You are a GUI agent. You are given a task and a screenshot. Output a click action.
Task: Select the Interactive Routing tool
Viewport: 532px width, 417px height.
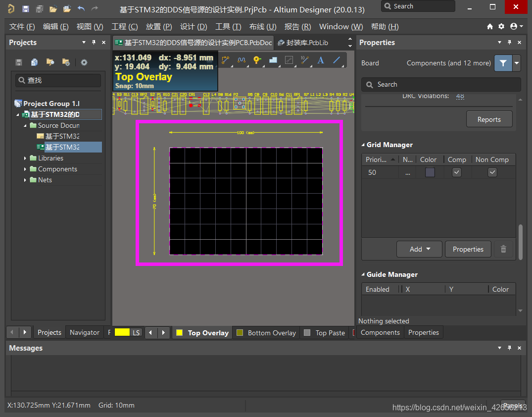(x=225, y=60)
